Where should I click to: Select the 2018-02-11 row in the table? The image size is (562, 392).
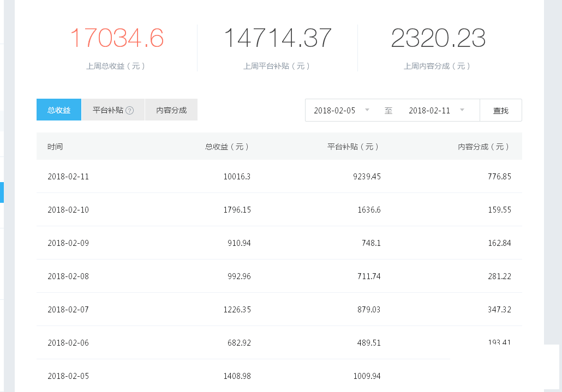(68, 176)
